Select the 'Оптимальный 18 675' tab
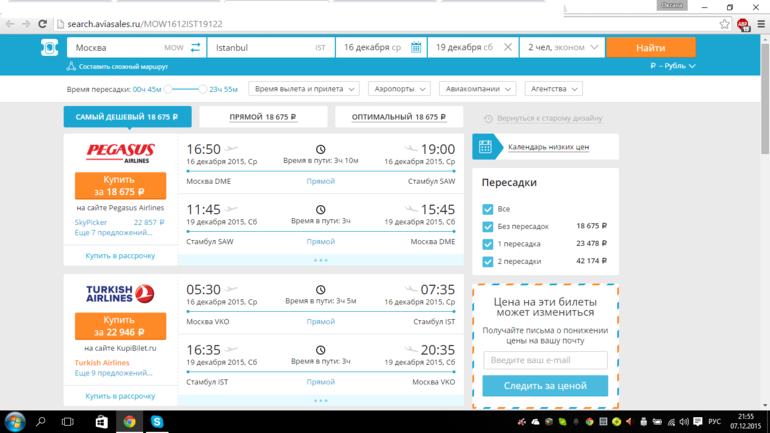770x433 pixels. click(x=399, y=117)
